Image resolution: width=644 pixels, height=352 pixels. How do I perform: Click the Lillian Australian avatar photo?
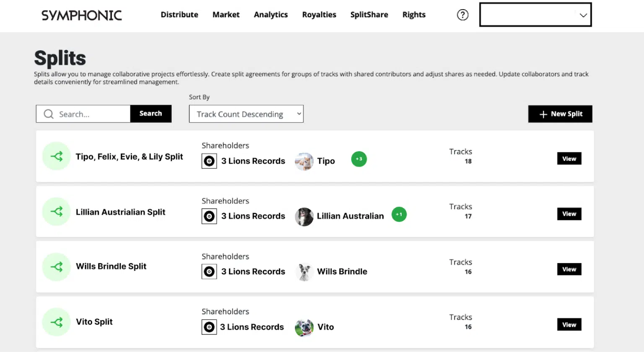pos(304,217)
